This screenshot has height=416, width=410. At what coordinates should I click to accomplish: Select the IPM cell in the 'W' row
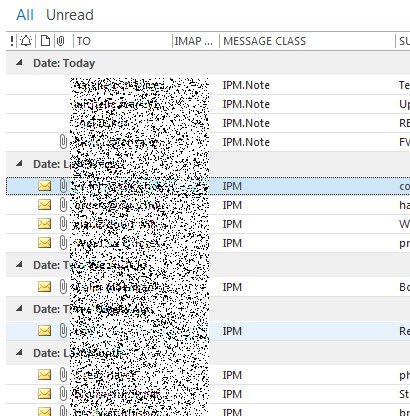(x=232, y=224)
